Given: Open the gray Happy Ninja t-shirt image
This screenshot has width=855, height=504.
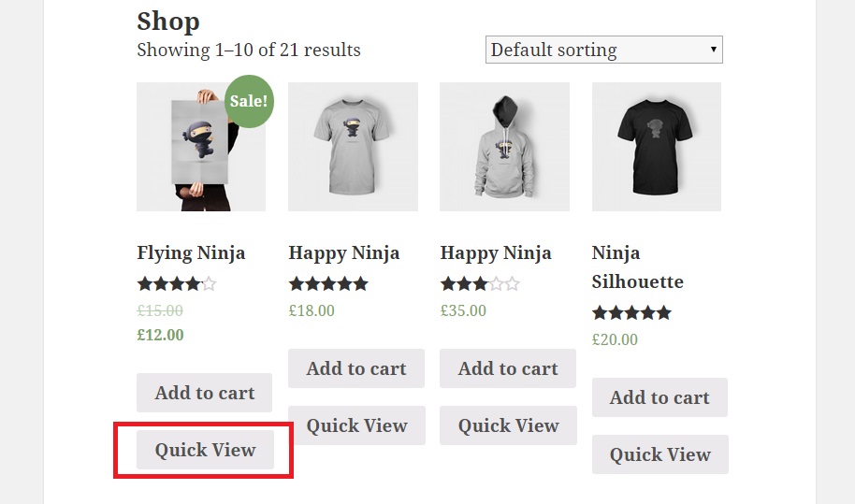Looking at the screenshot, I should (x=353, y=147).
